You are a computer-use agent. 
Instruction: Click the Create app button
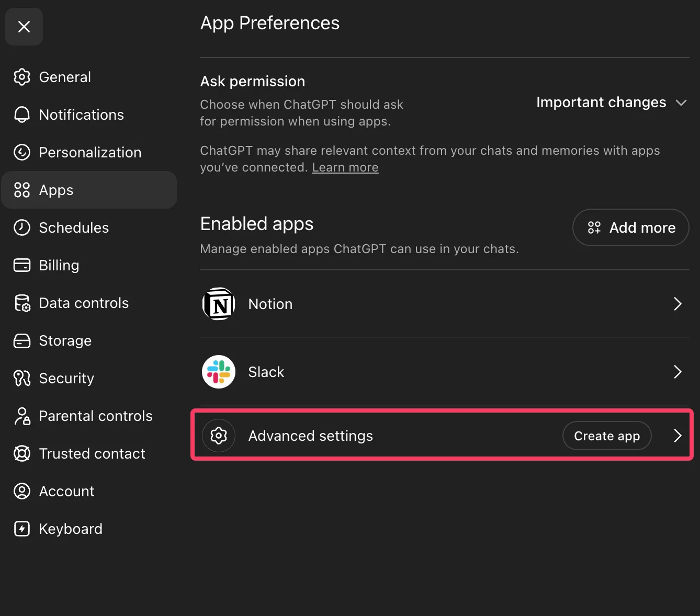(x=607, y=436)
